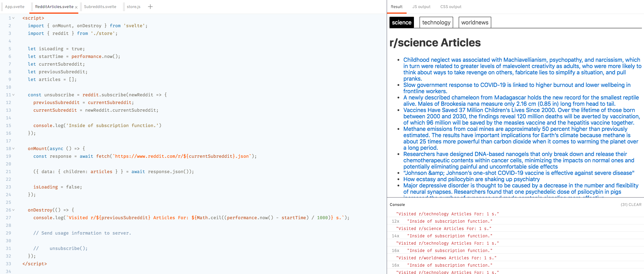Click the 'Send usage information to server' comment
This screenshot has height=274, width=644.
pos(82,233)
